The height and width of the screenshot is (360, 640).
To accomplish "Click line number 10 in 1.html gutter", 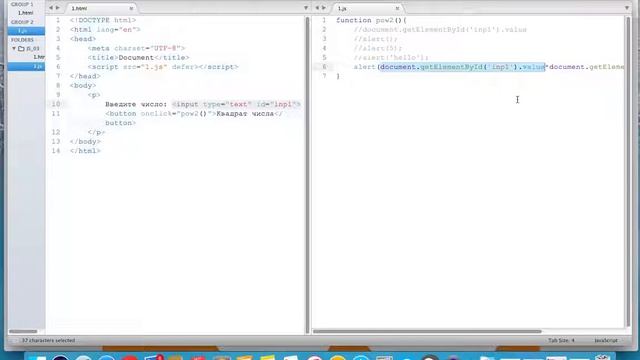I will pos(56,104).
